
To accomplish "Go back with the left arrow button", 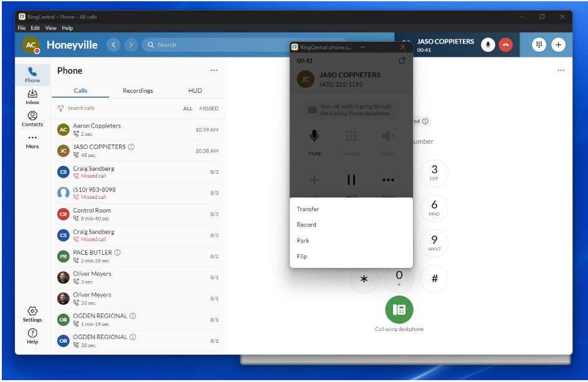I will click(x=113, y=45).
